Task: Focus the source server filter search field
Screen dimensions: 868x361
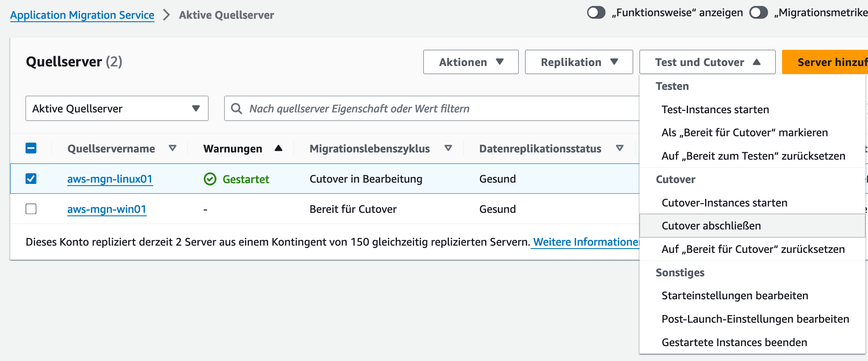Action: point(432,109)
